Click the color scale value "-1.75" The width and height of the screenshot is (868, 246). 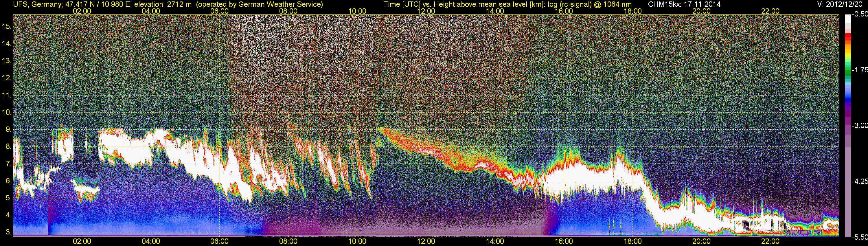point(860,70)
